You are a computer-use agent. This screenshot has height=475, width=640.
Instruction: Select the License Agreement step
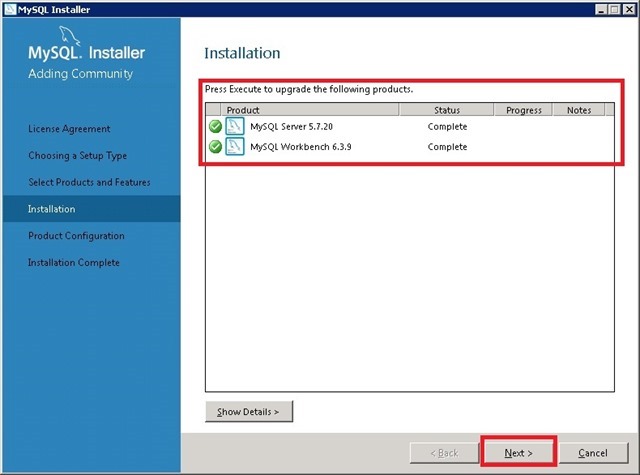pos(69,129)
